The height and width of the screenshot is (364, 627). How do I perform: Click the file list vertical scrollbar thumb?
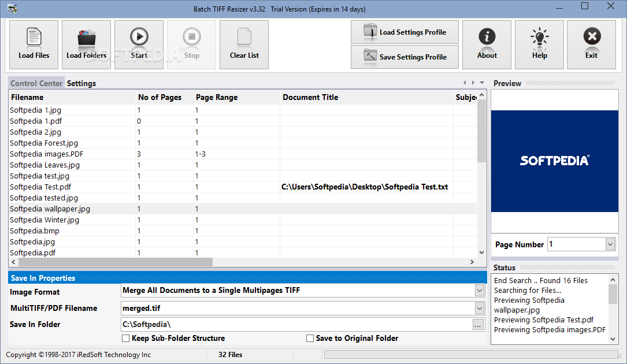pyautogui.click(x=481, y=131)
